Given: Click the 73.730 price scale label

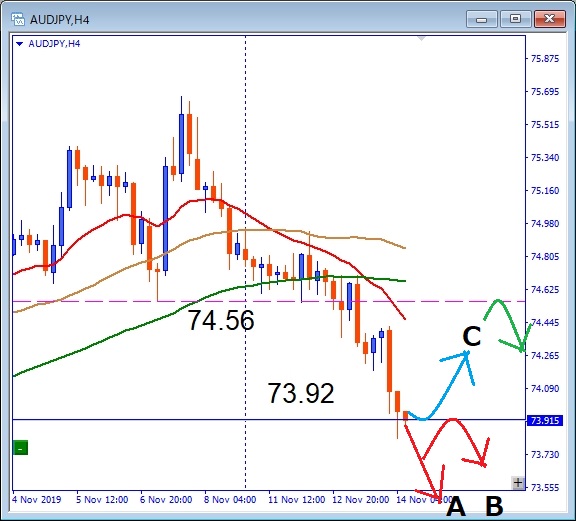Looking at the screenshot, I should click(x=545, y=454).
